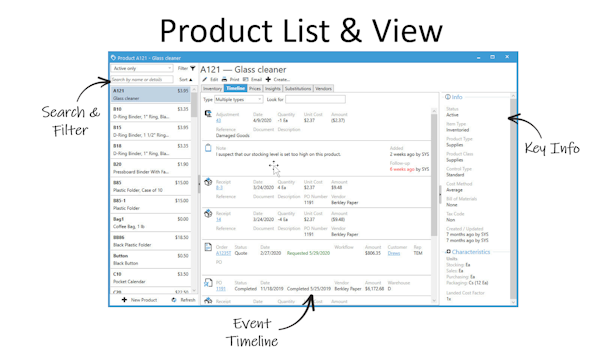The width and height of the screenshot is (600, 360).
Task: Open the Type Multiple types dropdown
Action: click(x=238, y=99)
